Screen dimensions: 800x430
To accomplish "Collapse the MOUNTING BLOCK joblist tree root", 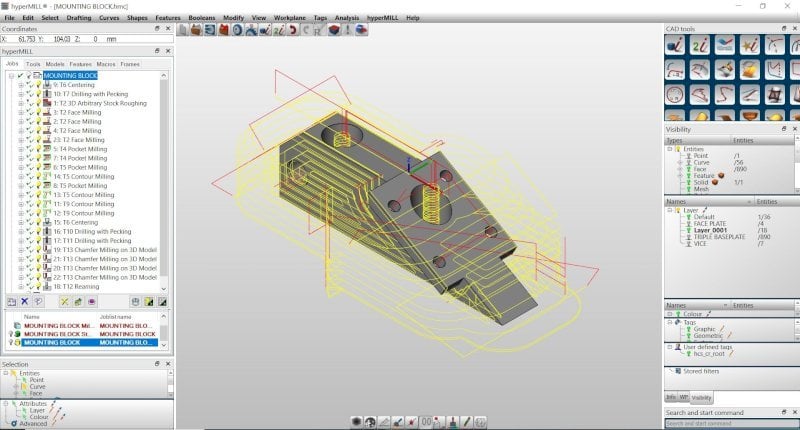I will (11, 76).
